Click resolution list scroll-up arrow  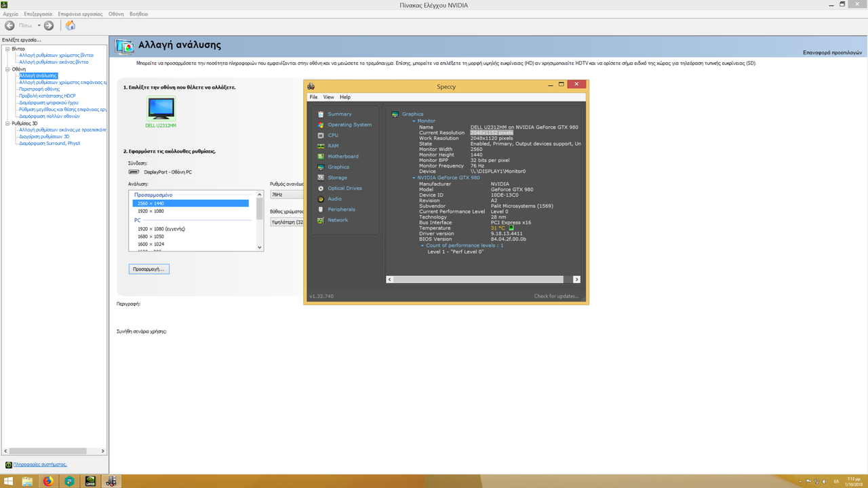tap(259, 195)
